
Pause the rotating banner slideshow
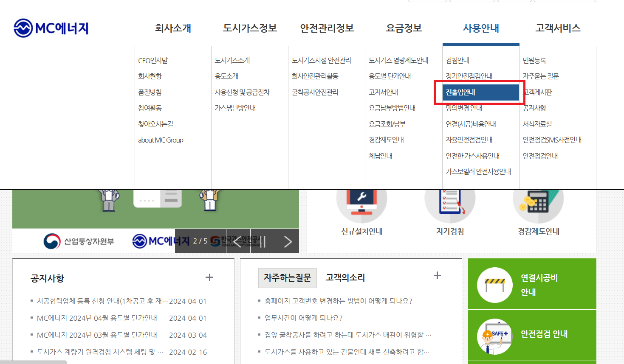[x=262, y=241]
